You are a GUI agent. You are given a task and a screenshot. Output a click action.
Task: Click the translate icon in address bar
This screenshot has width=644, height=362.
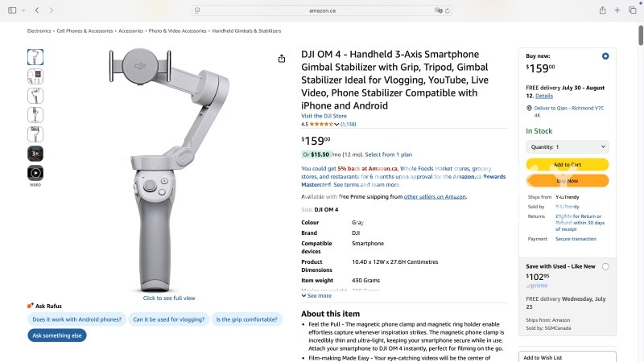tap(438, 10)
